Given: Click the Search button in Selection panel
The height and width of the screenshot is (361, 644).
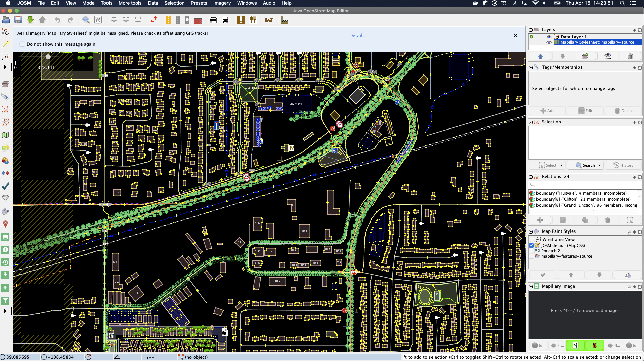Looking at the screenshot, I should (585, 165).
